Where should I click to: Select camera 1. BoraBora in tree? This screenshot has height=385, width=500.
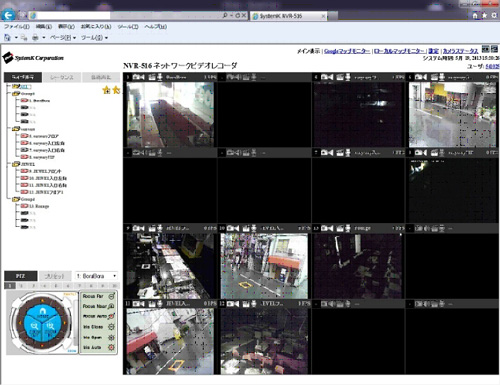pos(35,100)
